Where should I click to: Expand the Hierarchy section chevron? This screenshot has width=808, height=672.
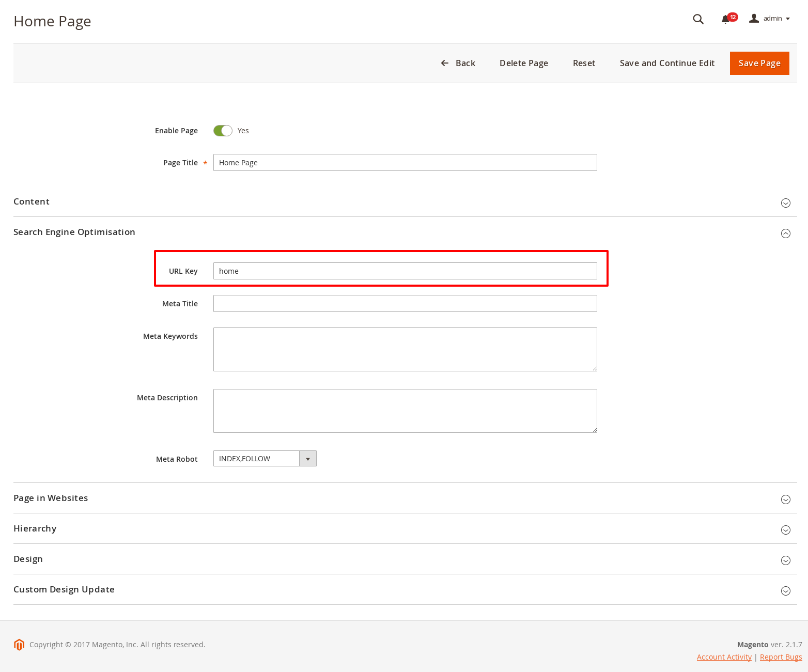click(785, 530)
